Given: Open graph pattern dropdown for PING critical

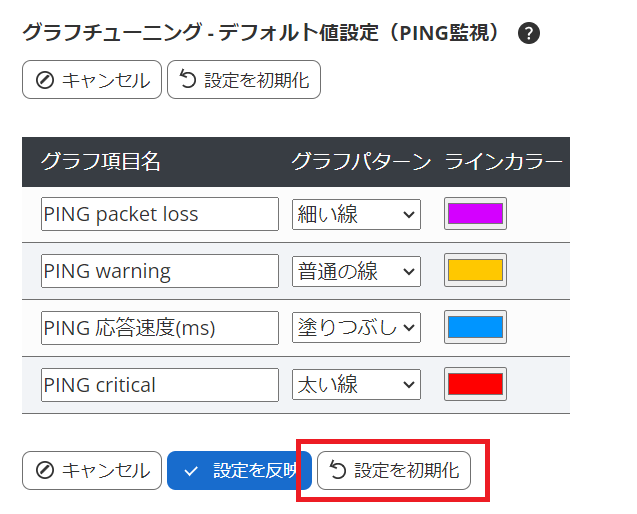Looking at the screenshot, I should pyautogui.click(x=356, y=385).
